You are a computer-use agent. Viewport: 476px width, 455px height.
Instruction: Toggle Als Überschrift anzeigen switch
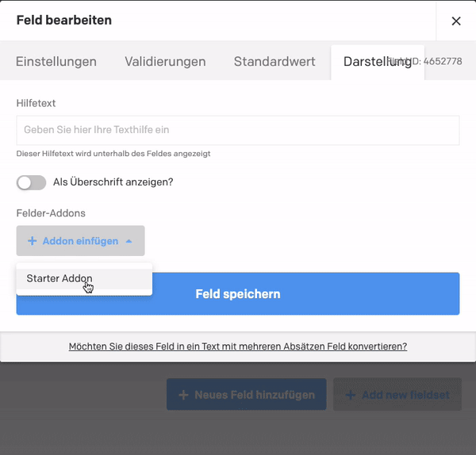coord(31,182)
